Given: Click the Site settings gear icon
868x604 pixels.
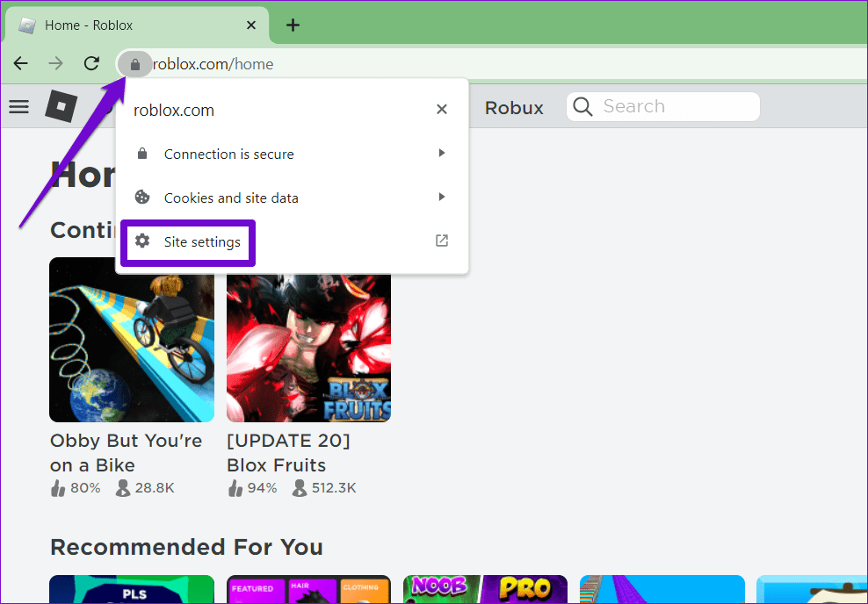Looking at the screenshot, I should pos(143,242).
